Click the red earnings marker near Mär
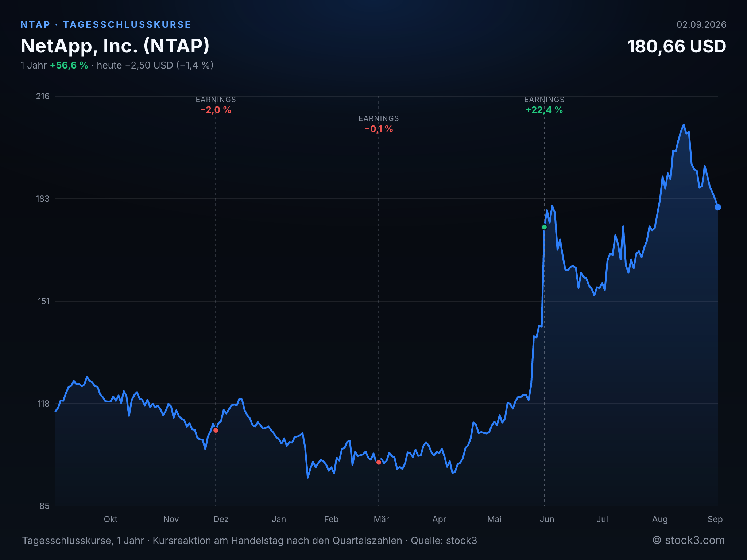This screenshot has height=560, width=747. (379, 462)
